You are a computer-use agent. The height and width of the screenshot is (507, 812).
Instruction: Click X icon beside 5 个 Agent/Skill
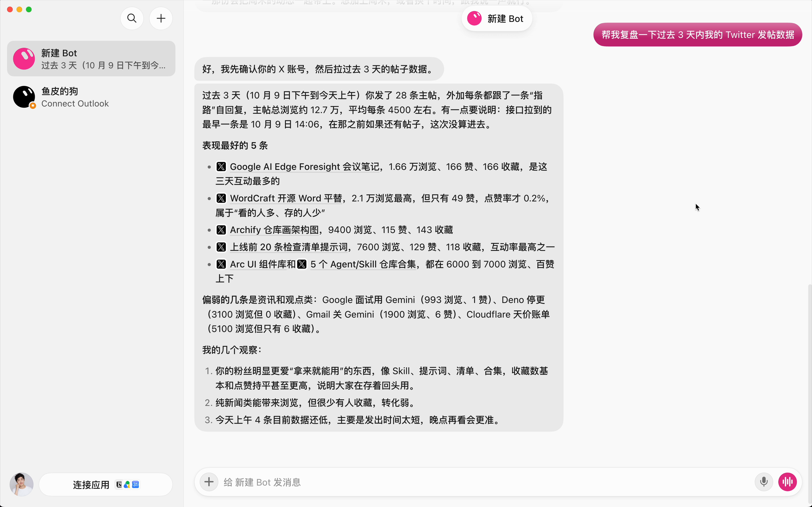302,264
